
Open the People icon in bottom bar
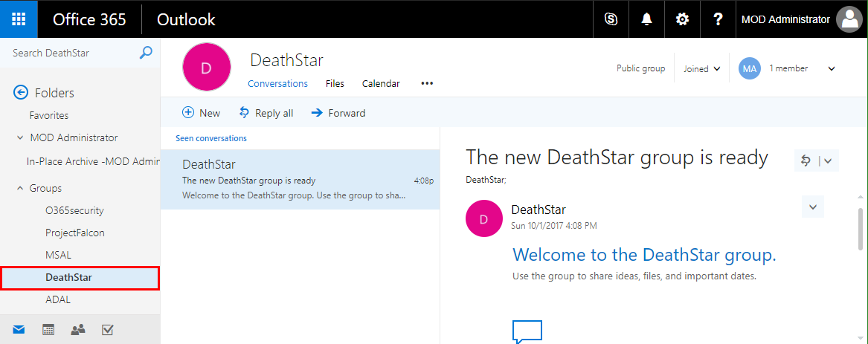pyautogui.click(x=77, y=330)
